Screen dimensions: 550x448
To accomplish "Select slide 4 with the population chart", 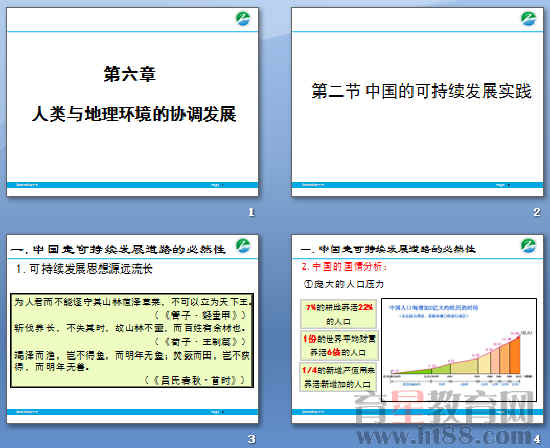I will (417, 329).
